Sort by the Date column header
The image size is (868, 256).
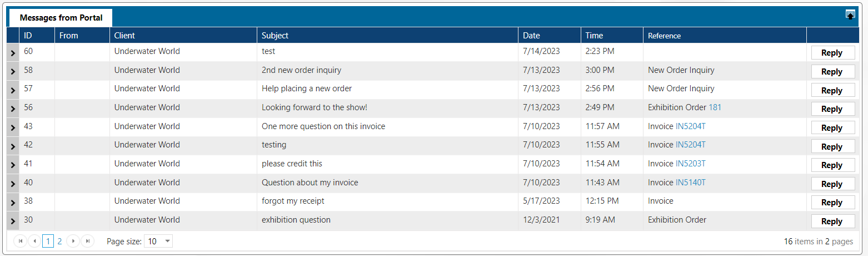click(531, 36)
